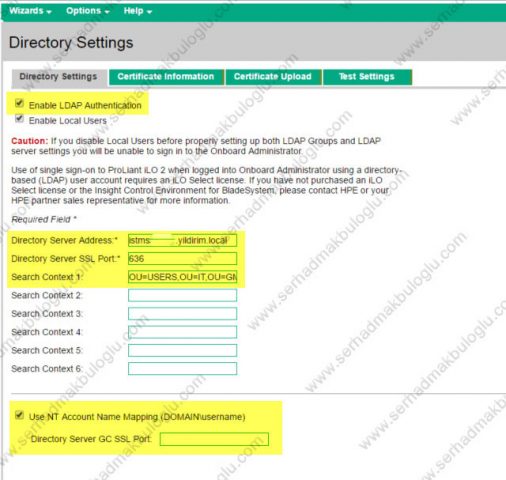Click the Search Context 3 field

(x=182, y=314)
